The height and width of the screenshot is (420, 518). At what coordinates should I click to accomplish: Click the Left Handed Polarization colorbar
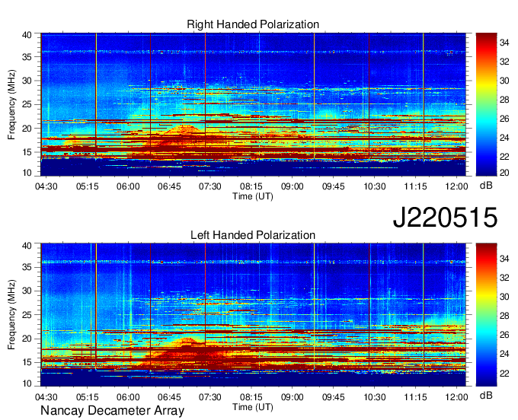point(486,315)
